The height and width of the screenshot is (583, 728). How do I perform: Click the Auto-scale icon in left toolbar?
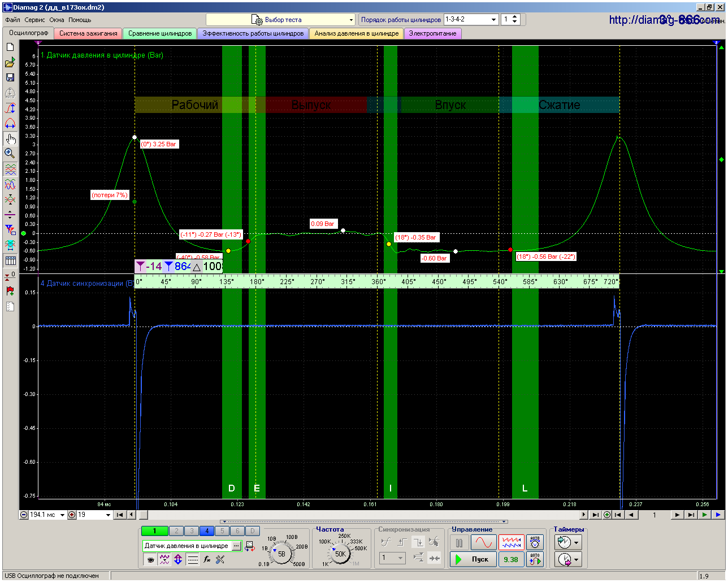(x=10, y=93)
